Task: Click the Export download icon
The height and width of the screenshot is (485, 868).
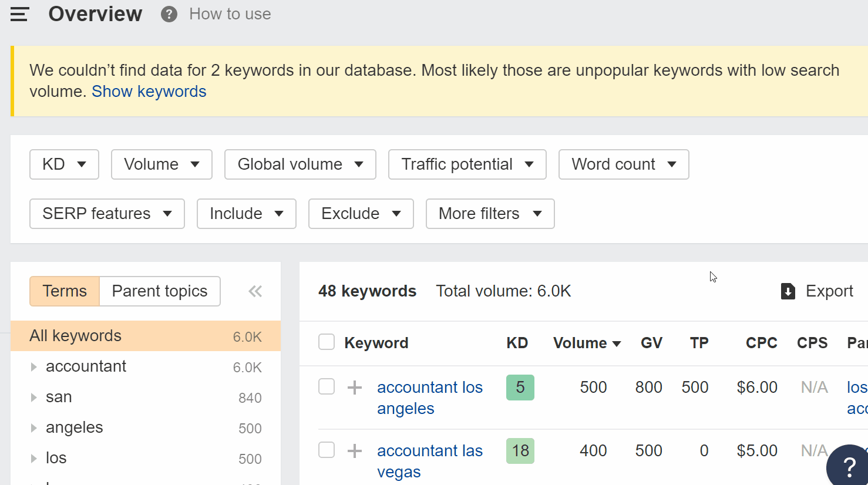Action: [x=788, y=291]
